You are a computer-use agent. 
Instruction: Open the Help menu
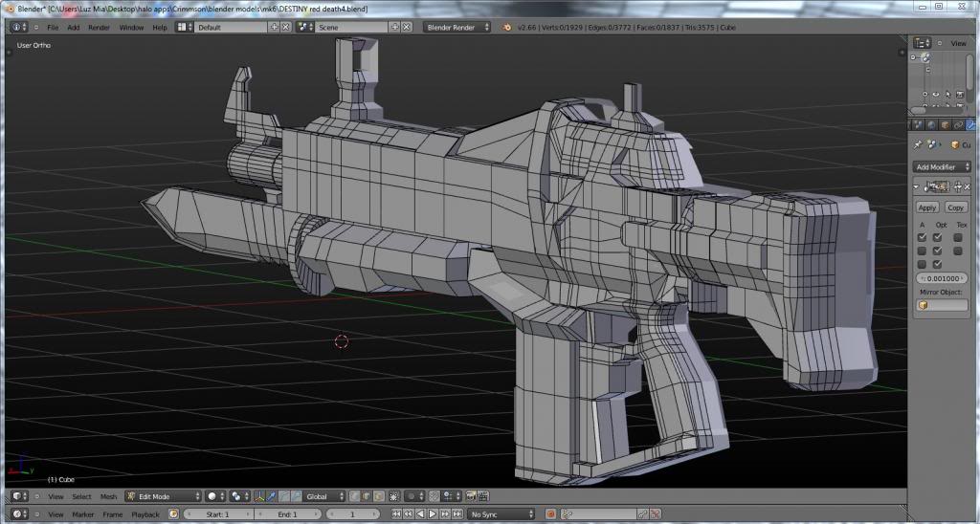coord(160,28)
